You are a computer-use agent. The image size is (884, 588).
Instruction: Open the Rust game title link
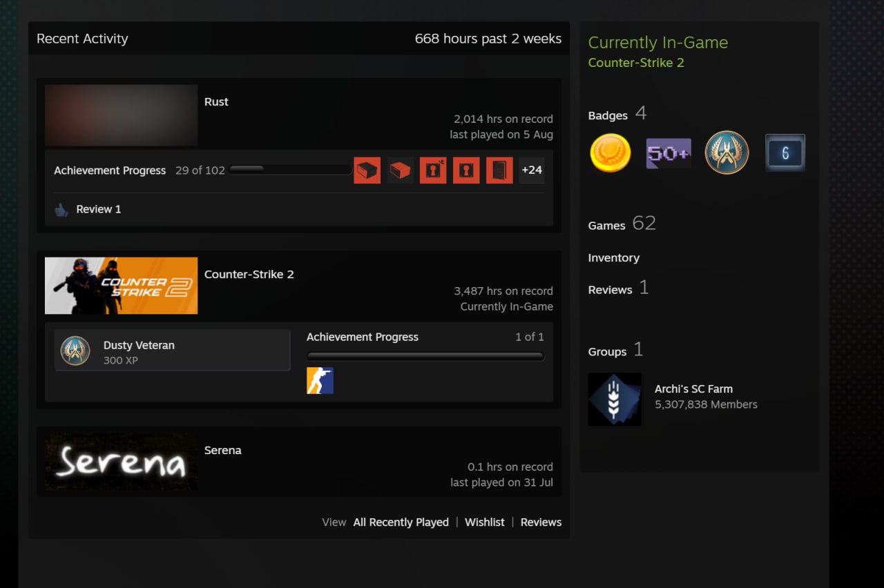click(216, 101)
